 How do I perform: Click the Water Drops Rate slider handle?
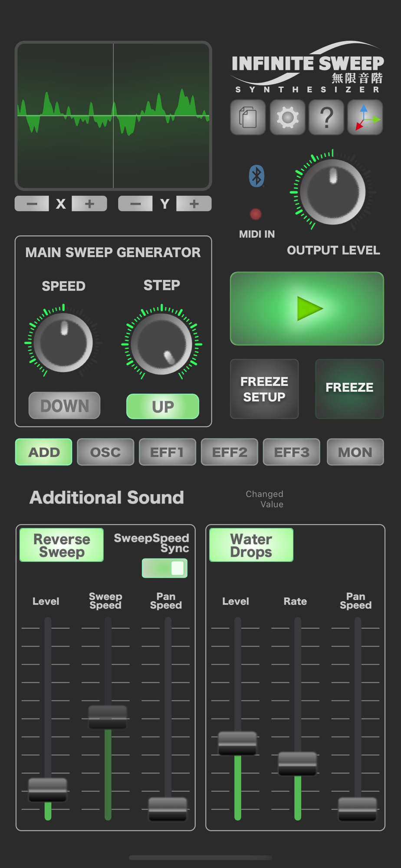298,764
